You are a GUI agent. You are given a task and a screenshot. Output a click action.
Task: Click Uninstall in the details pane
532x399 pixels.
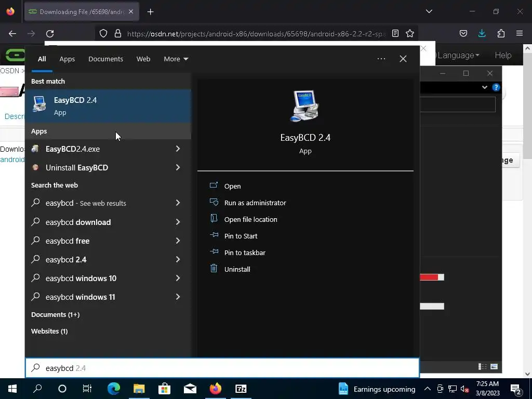click(x=237, y=270)
